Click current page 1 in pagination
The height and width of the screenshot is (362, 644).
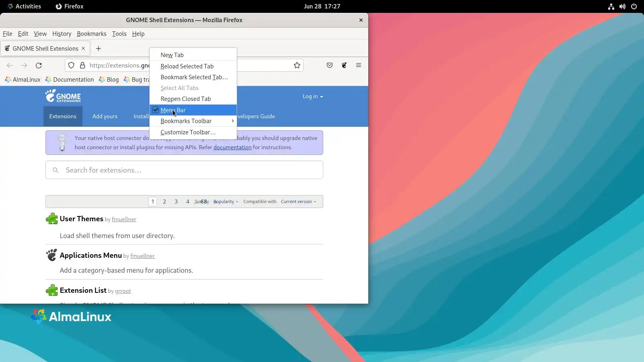[x=153, y=202]
